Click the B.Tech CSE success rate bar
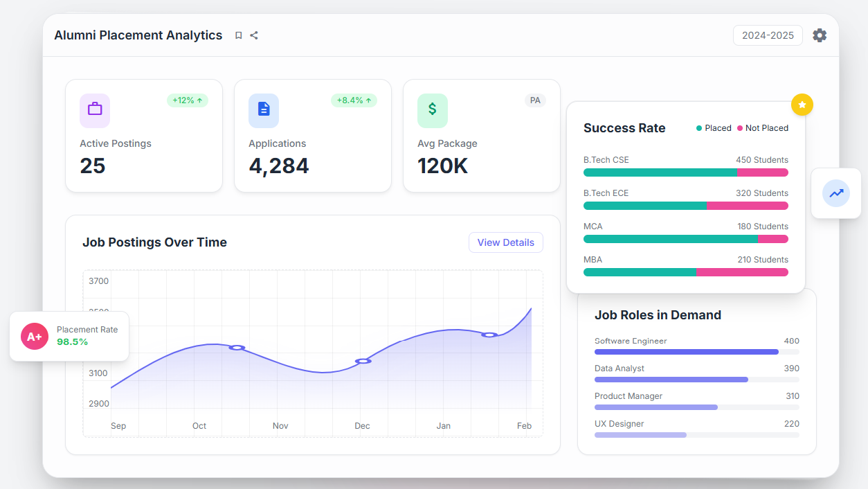 point(685,172)
